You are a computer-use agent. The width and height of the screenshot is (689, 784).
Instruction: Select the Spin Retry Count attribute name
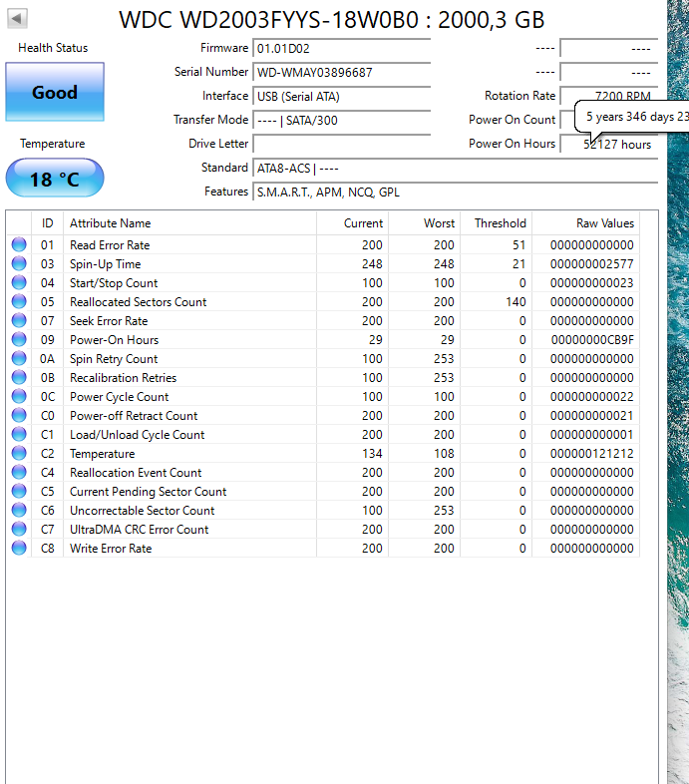coord(114,359)
